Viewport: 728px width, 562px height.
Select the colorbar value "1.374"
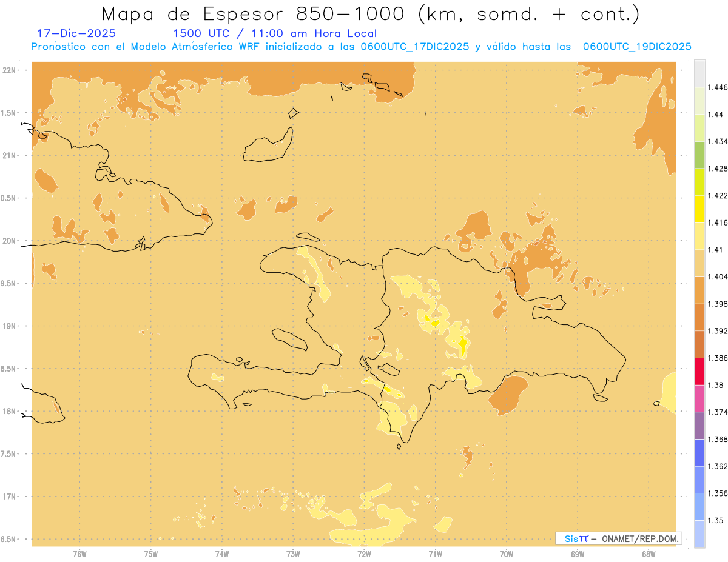(x=719, y=412)
